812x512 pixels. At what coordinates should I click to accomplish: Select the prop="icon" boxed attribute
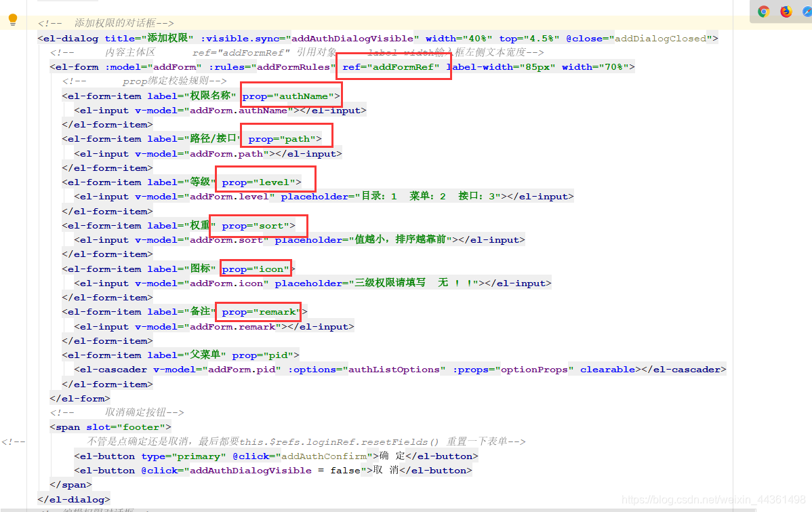click(x=256, y=269)
